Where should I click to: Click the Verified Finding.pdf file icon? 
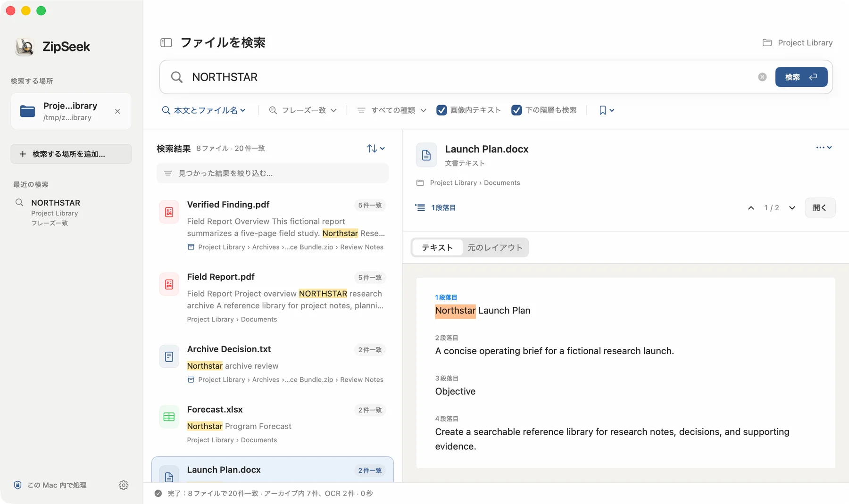point(169,212)
